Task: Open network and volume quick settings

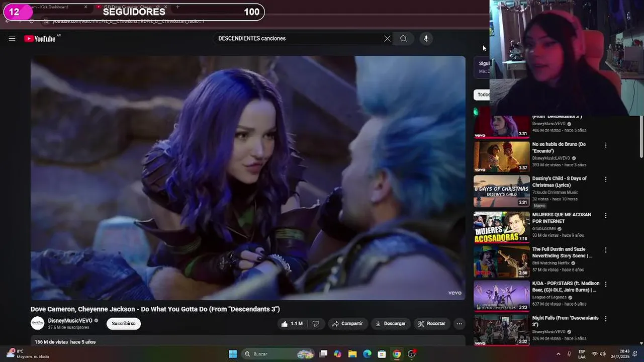Action: pyautogui.click(x=599, y=354)
